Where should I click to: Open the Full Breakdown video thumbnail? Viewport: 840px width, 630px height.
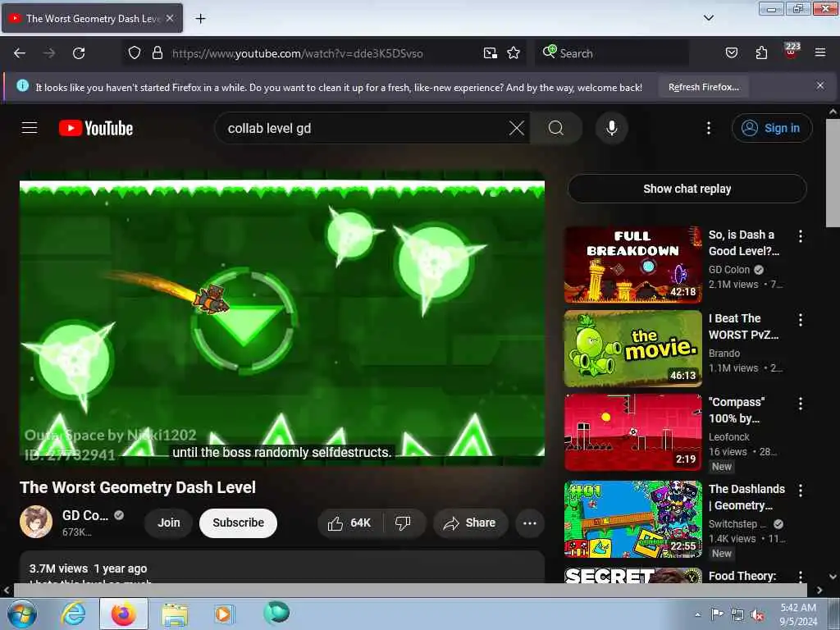tap(633, 265)
